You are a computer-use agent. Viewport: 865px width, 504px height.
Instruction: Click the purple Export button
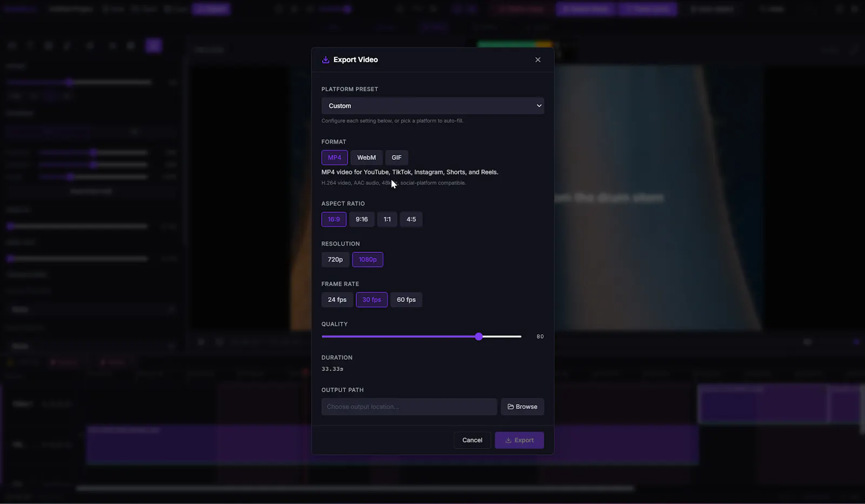[519, 440]
